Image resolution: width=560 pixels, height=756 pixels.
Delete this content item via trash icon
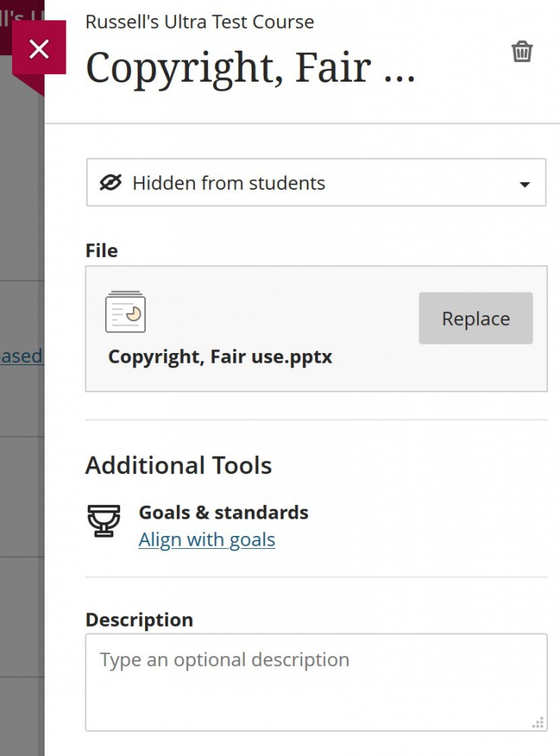coord(522,51)
